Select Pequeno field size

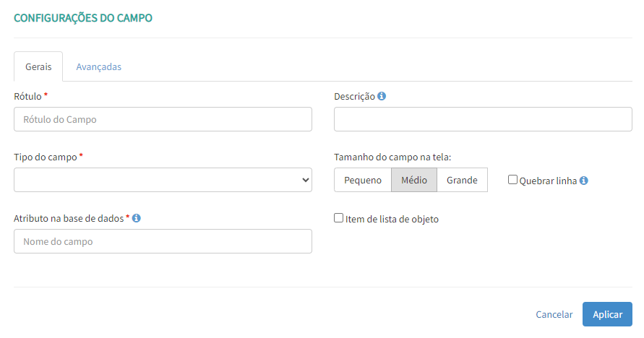(x=363, y=180)
